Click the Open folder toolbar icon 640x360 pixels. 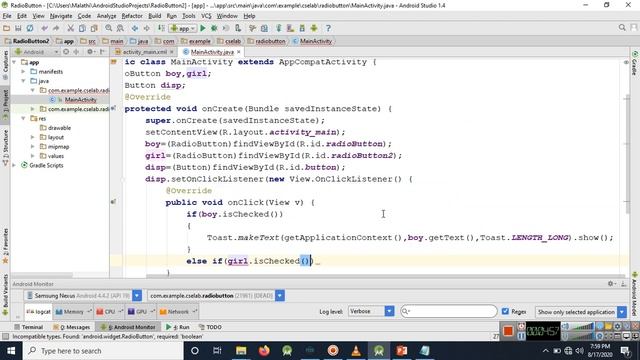[x=6, y=28]
